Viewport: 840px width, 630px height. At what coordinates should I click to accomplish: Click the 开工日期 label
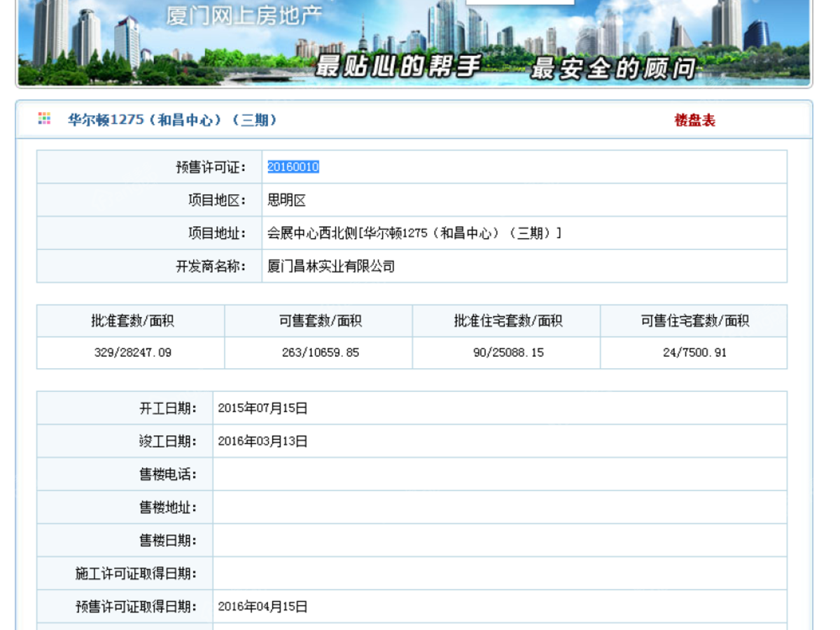167,408
